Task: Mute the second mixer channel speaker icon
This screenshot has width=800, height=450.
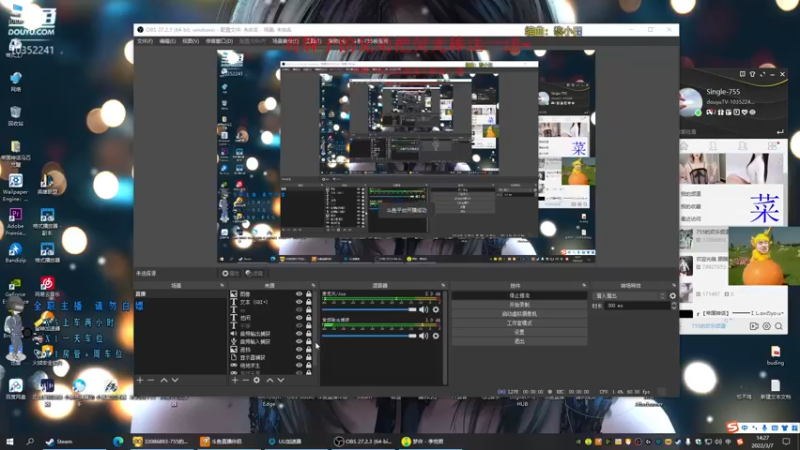Action: click(x=423, y=336)
